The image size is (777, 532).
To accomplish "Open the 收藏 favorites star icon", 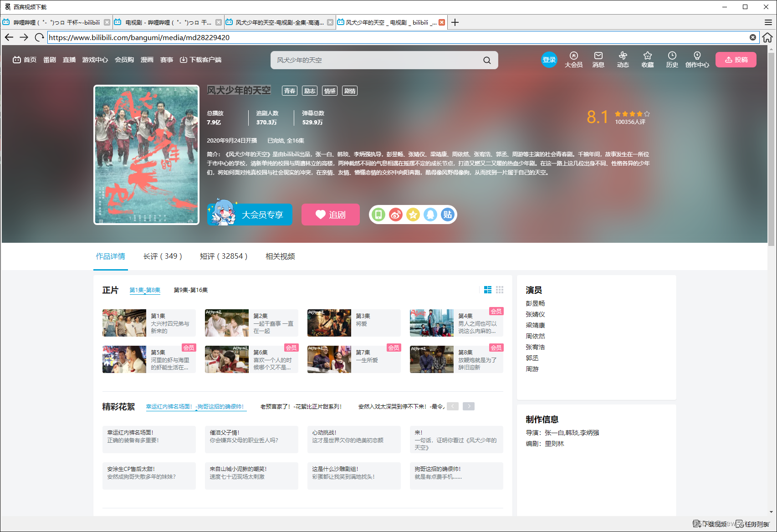I will 648,60.
